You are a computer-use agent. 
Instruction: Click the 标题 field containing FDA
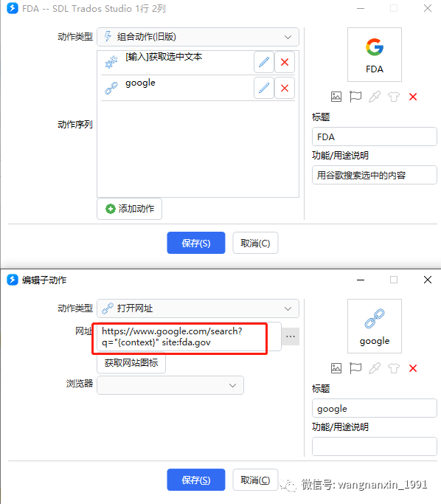[x=375, y=137]
